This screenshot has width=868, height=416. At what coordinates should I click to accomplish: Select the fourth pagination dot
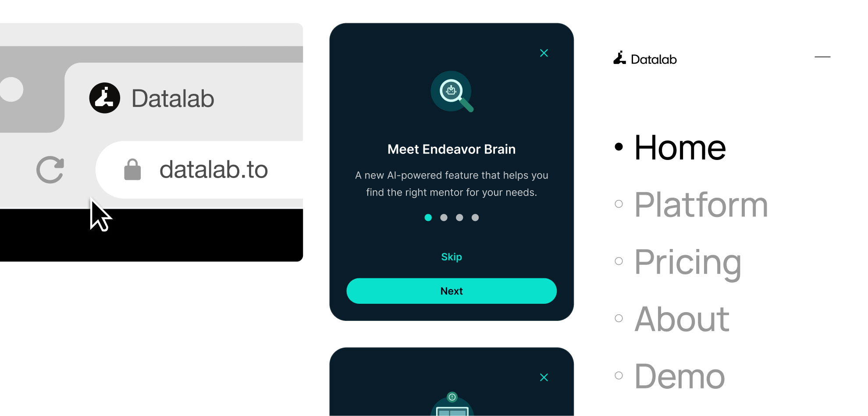(x=475, y=217)
